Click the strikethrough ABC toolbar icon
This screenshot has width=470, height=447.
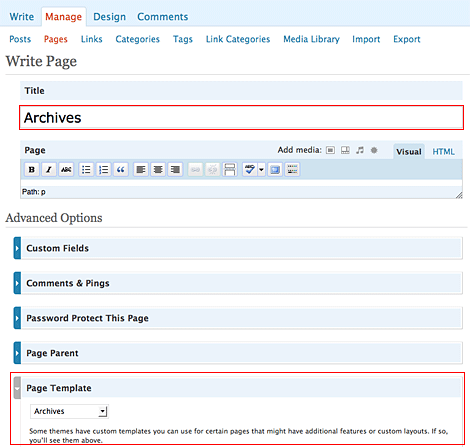(66, 170)
